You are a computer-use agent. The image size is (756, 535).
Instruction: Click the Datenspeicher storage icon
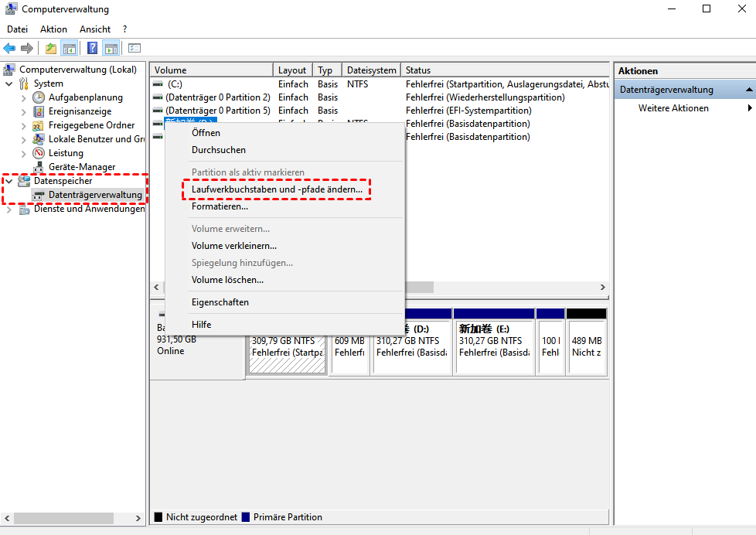[24, 181]
